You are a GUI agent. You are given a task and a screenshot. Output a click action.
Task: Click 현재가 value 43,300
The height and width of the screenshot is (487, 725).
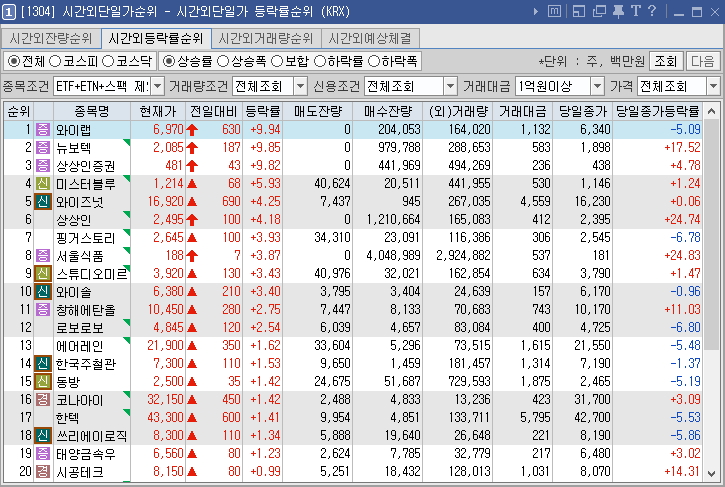[166, 417]
